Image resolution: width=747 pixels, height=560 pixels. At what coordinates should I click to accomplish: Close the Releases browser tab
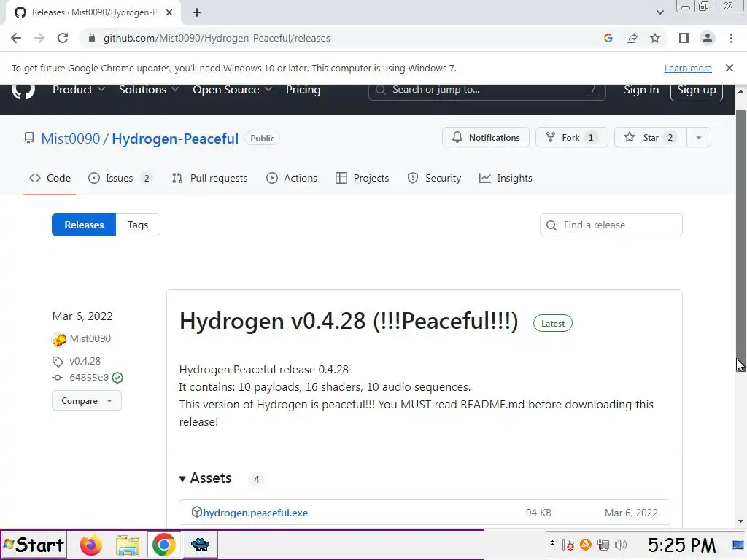[x=169, y=13]
